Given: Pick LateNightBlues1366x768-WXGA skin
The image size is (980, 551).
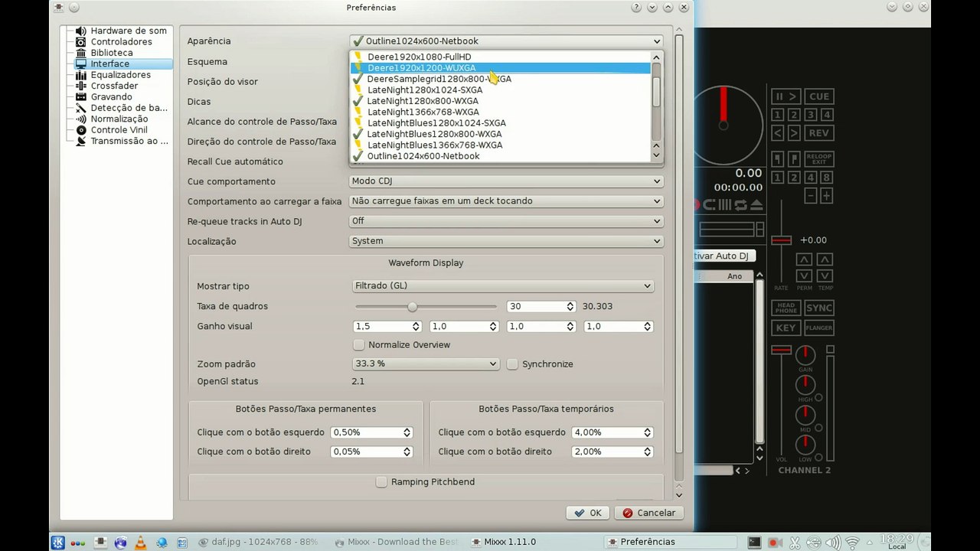Looking at the screenshot, I should pyautogui.click(x=501, y=145).
